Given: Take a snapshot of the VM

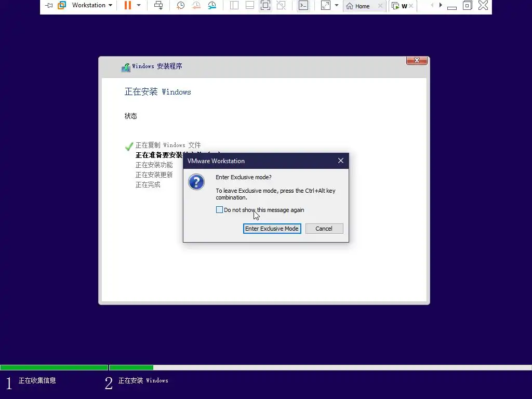Looking at the screenshot, I should pos(180,5).
